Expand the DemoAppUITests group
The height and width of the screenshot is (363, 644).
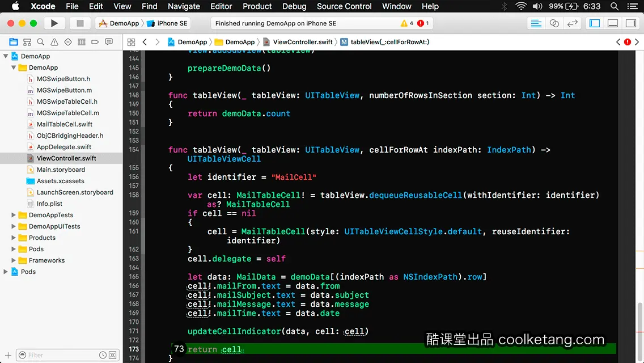tap(14, 226)
